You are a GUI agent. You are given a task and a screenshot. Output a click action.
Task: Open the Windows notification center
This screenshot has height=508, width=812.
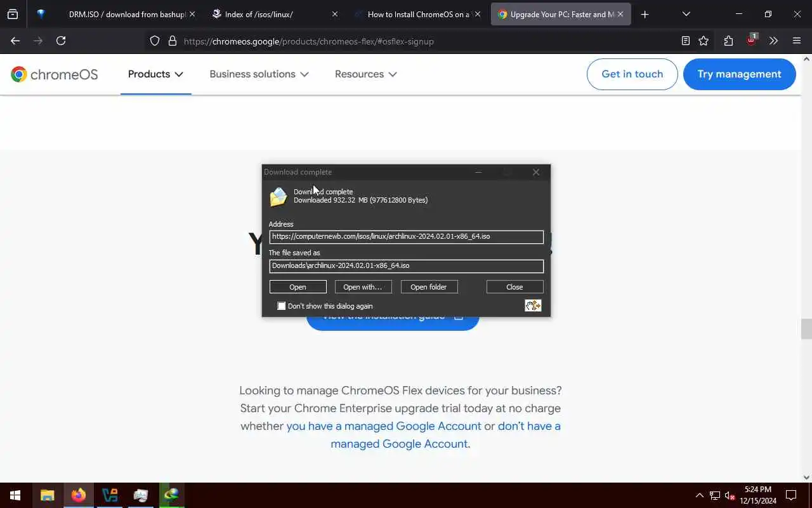[791, 495]
